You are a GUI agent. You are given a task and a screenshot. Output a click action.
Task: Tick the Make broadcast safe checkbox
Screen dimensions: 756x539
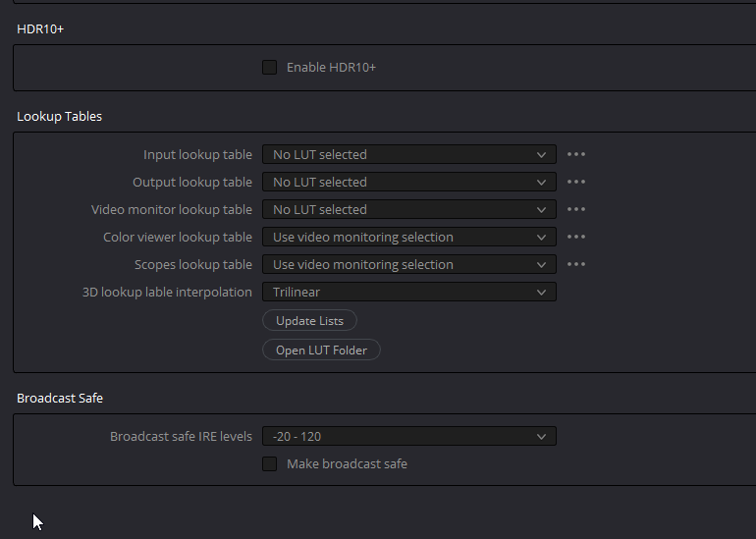tap(270, 463)
